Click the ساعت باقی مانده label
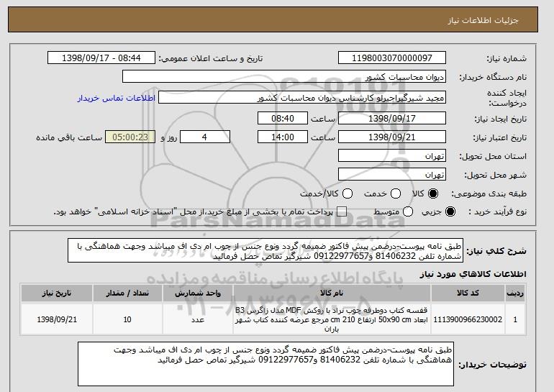The height and width of the screenshot is (392, 554). coord(69,137)
